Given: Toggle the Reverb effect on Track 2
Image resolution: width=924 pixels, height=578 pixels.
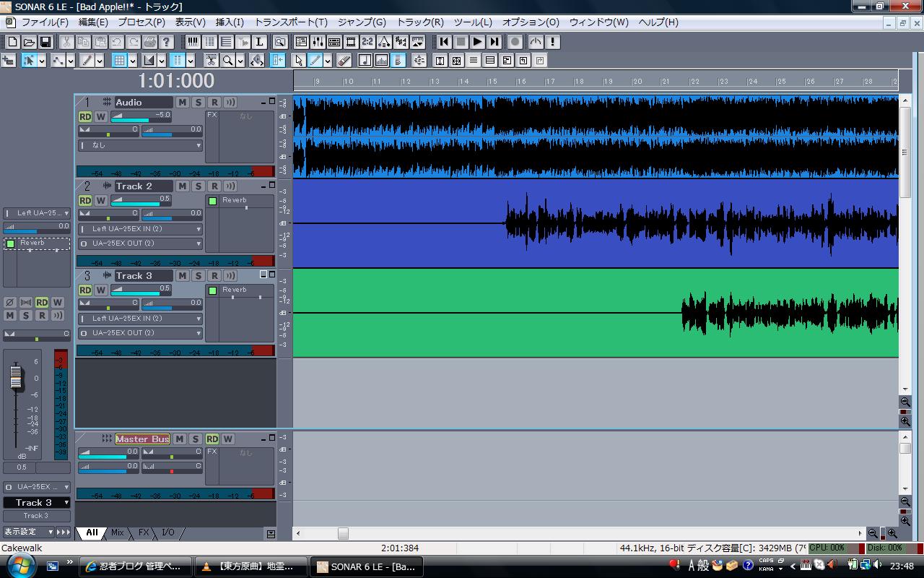Looking at the screenshot, I should pyautogui.click(x=212, y=201).
